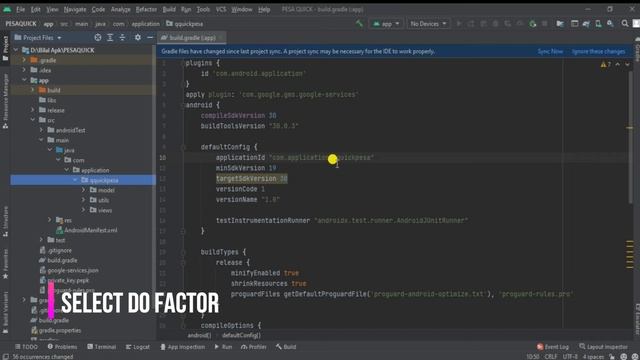
Task: Open the Terminal tool window
Action: (101, 347)
